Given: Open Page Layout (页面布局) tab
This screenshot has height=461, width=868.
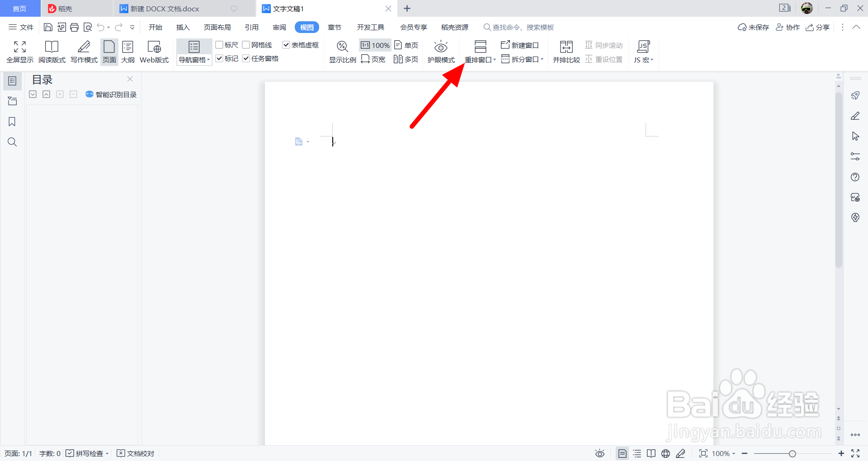Looking at the screenshot, I should 217,27.
